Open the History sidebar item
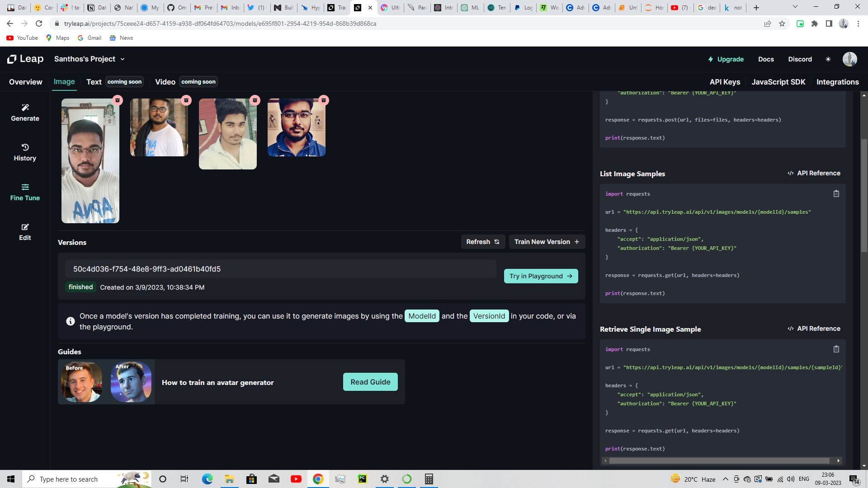 (25, 152)
